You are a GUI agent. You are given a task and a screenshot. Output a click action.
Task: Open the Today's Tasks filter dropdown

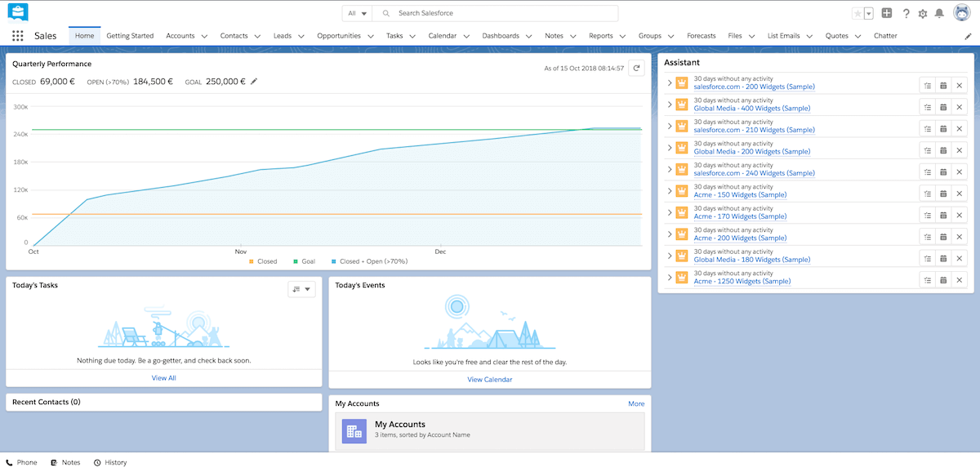[x=301, y=289]
